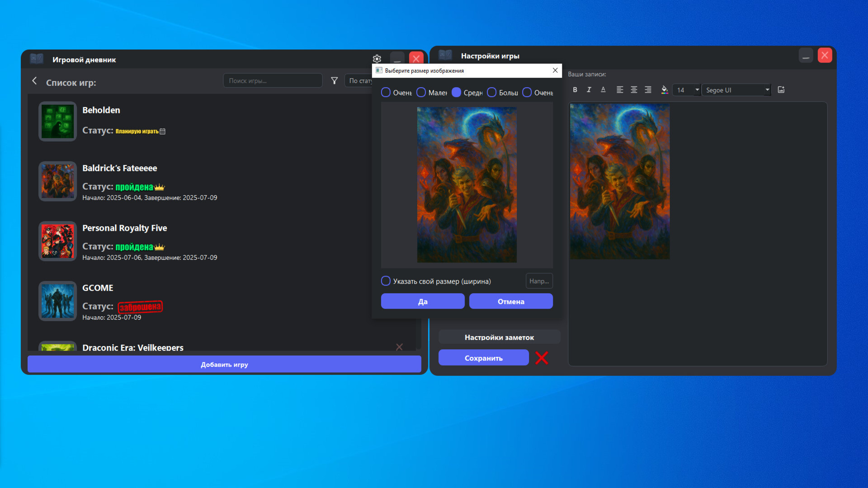
Task: Open 'Настройки заметок' section
Action: click(x=499, y=337)
